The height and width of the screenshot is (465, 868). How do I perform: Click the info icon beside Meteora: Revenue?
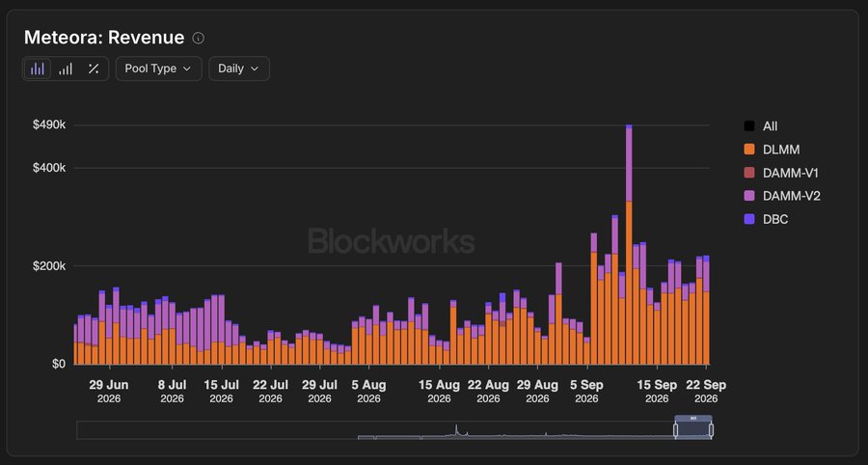click(x=198, y=38)
